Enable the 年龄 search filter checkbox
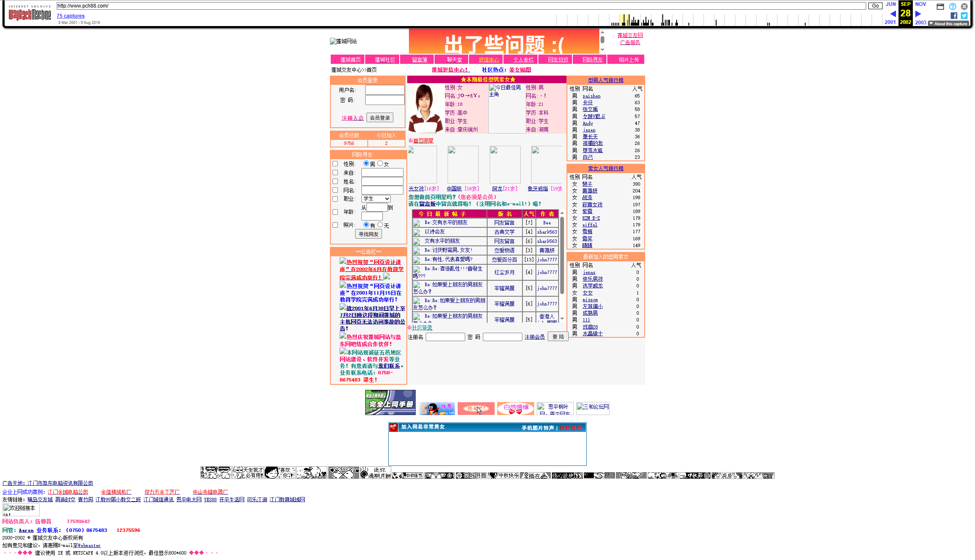 point(335,212)
